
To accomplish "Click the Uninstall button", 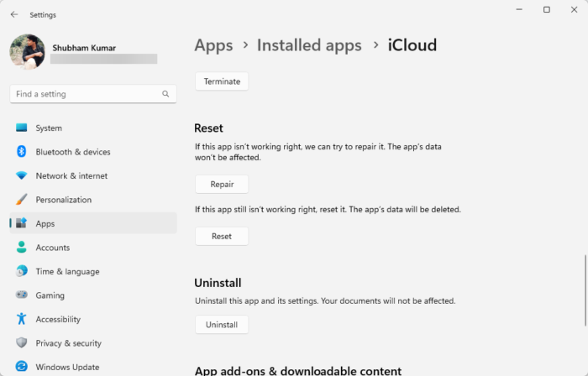I will pos(222,325).
